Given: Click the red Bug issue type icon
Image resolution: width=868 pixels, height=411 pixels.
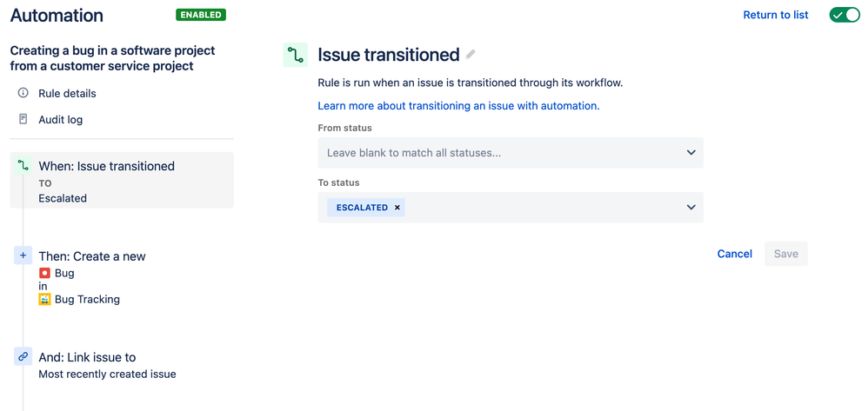Looking at the screenshot, I should point(45,273).
